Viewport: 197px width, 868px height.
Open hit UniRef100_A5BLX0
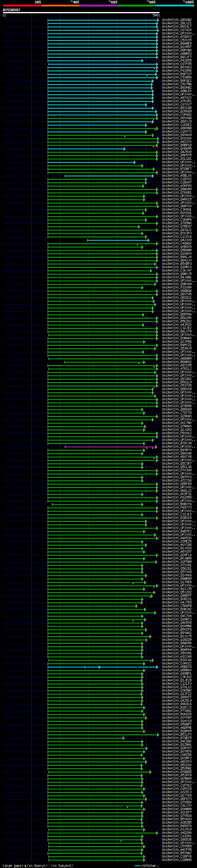click(177, 176)
